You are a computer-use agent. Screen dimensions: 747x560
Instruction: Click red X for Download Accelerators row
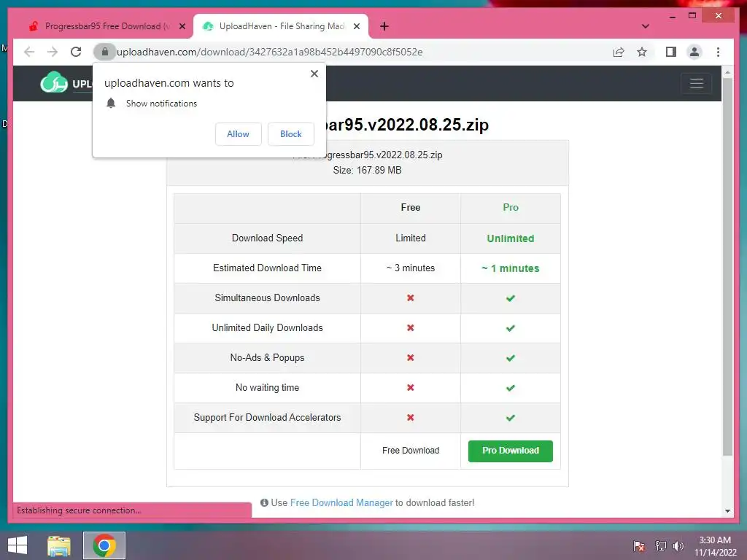coord(411,418)
